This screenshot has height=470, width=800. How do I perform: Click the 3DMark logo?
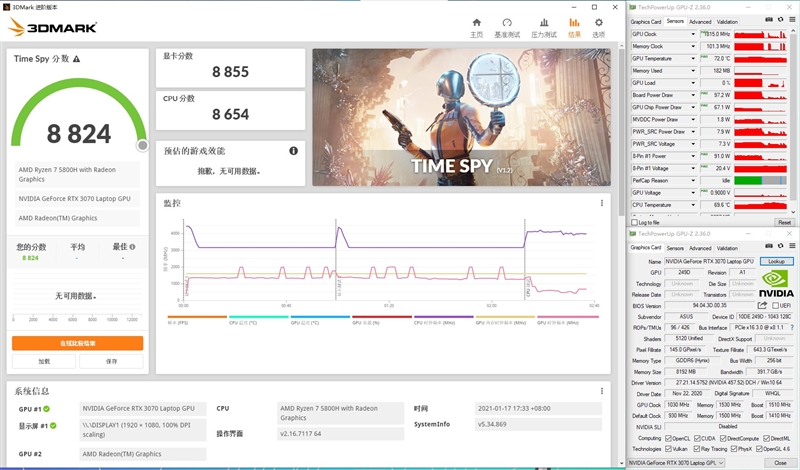[x=53, y=27]
